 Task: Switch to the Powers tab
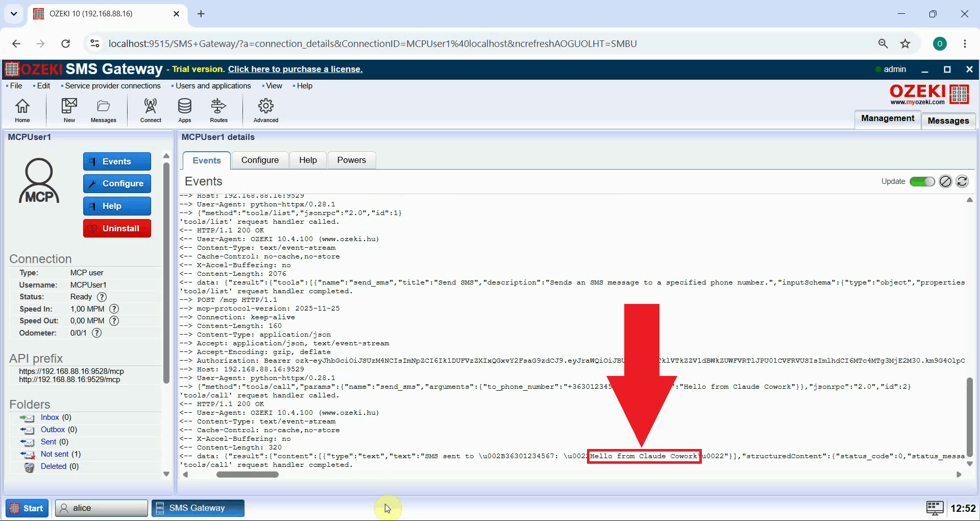[351, 160]
